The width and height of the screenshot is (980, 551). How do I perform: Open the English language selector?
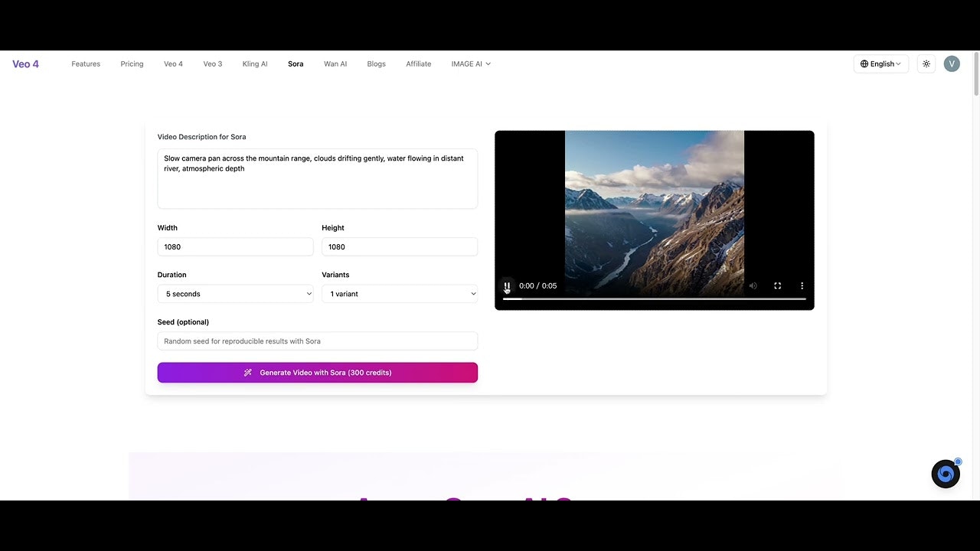[880, 64]
